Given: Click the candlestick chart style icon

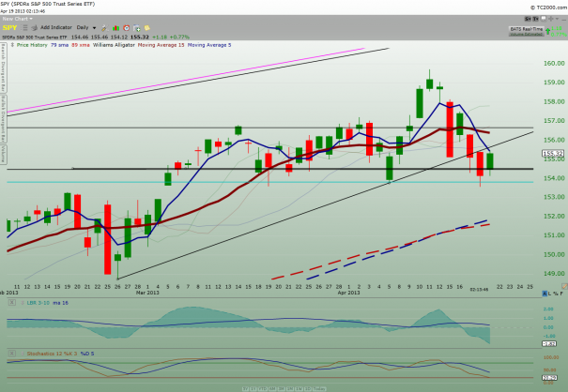Looking at the screenshot, I should click(115, 28).
